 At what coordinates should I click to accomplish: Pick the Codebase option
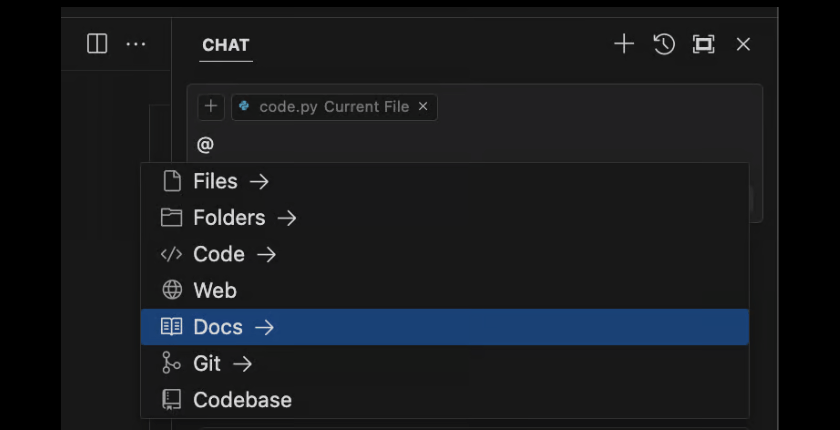(242, 400)
